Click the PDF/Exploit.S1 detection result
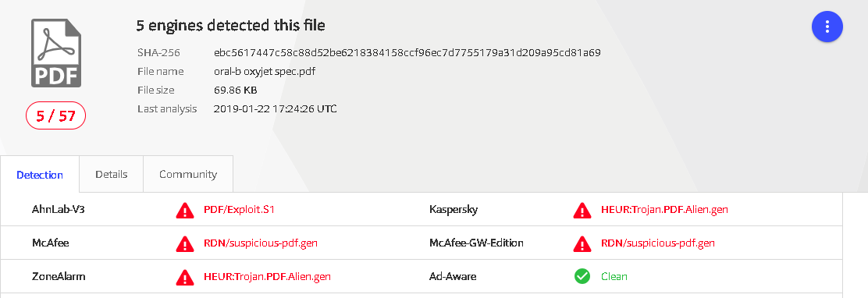868x298 pixels. pyautogui.click(x=239, y=210)
